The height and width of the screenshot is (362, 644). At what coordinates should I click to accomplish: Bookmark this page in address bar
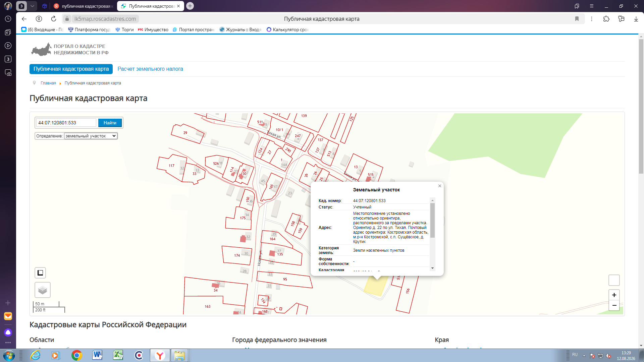[x=577, y=19]
